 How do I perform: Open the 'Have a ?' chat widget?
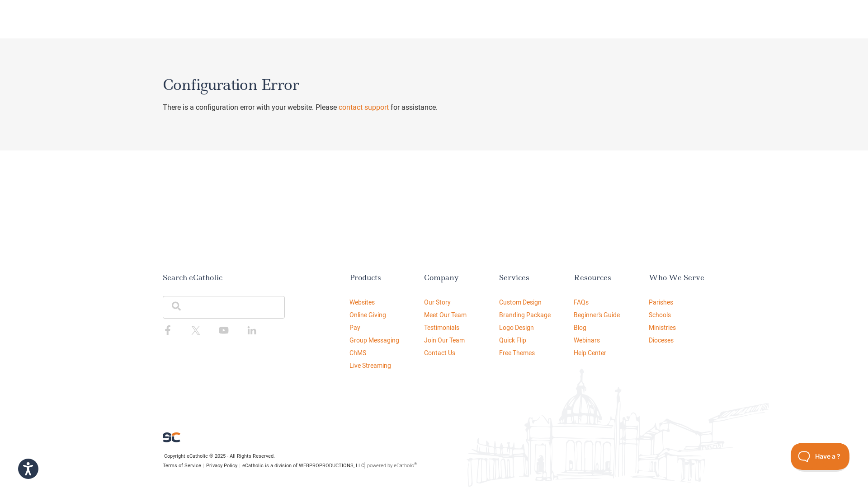(820, 456)
